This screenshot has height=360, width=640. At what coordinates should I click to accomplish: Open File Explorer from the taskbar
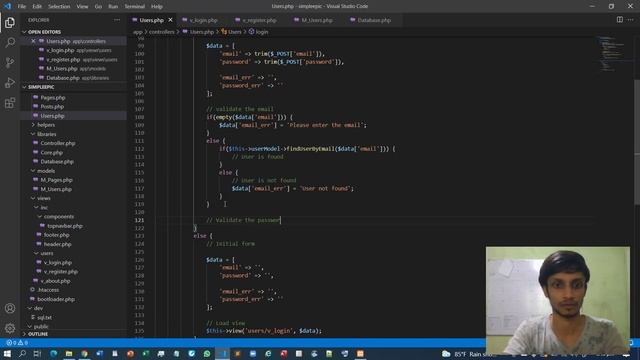point(69,353)
